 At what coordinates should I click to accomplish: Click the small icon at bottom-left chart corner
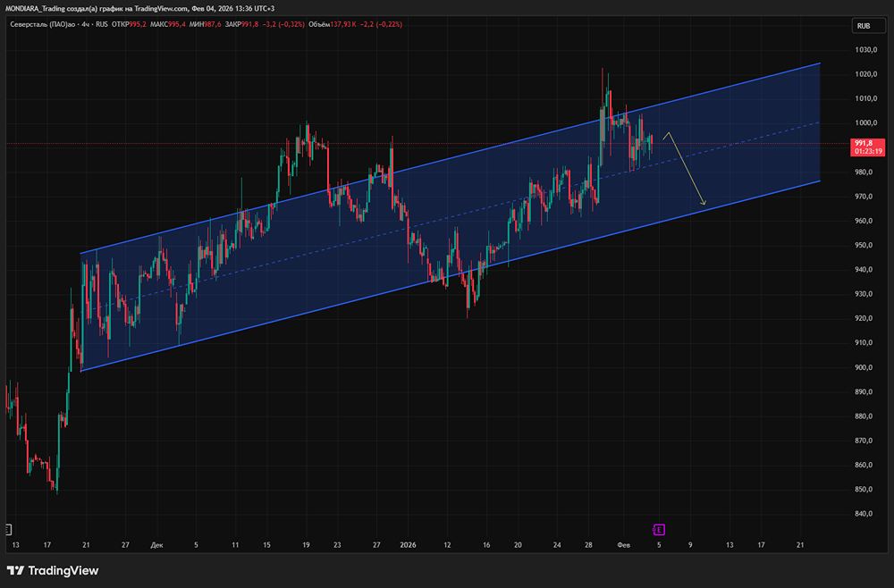pos(7,528)
